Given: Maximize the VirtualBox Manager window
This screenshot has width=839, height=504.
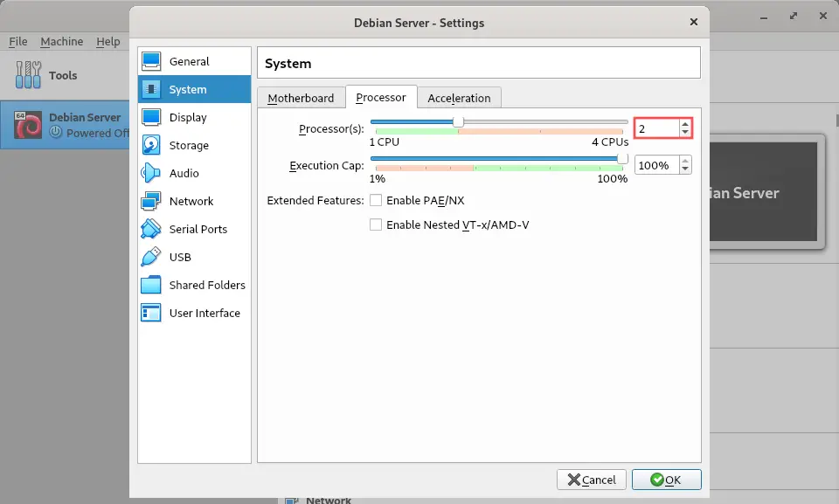Looking at the screenshot, I should pyautogui.click(x=794, y=16).
